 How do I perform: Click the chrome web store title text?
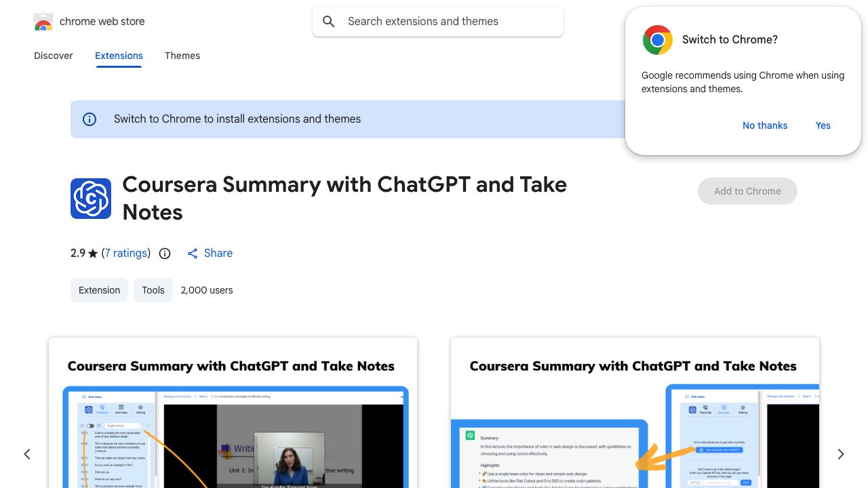point(102,22)
